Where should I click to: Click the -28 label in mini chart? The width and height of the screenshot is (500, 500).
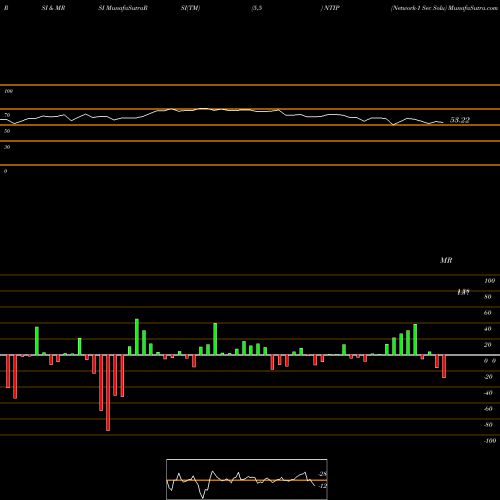(323, 474)
